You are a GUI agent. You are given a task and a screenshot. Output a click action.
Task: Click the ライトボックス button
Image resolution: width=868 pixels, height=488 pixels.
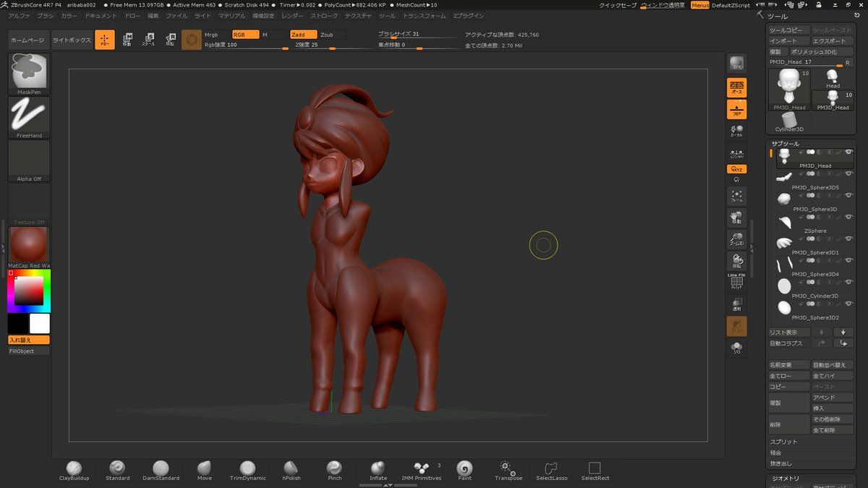[x=72, y=40]
